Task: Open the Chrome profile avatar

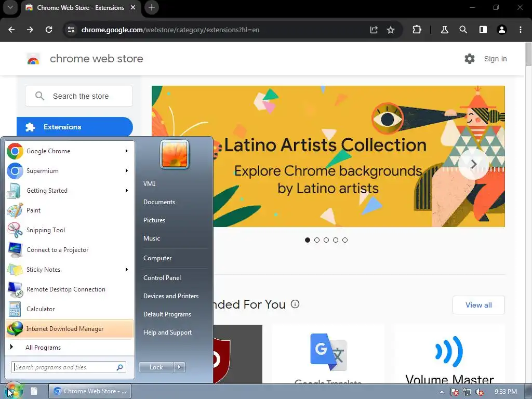Action: [x=502, y=30]
